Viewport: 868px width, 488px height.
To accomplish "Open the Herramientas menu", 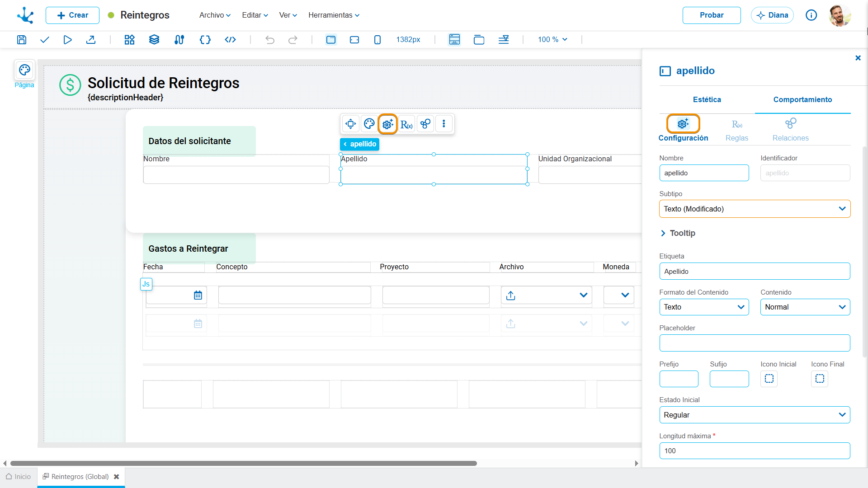I will tap(334, 15).
